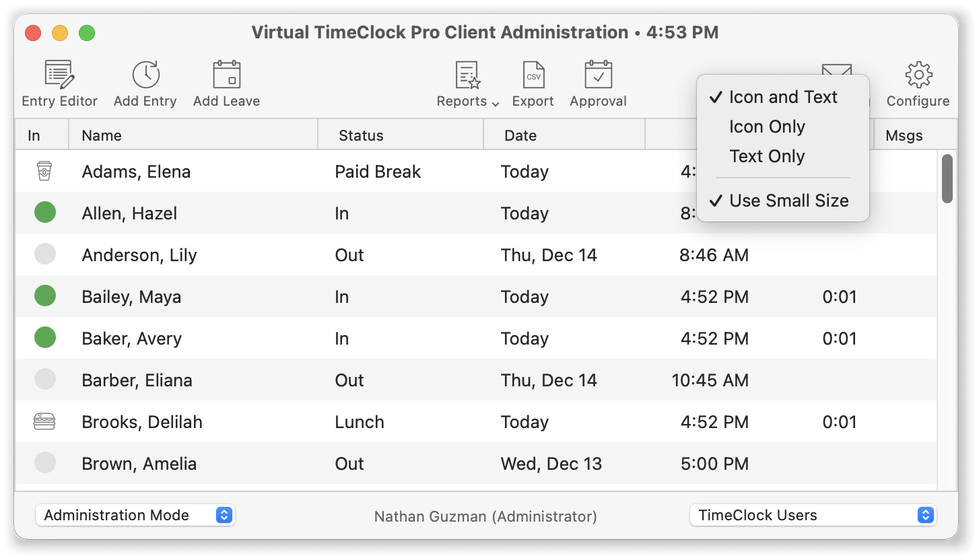The image size is (979, 560).
Task: Click Delilah Brooks' lunch burger icon
Action: pos(44,422)
